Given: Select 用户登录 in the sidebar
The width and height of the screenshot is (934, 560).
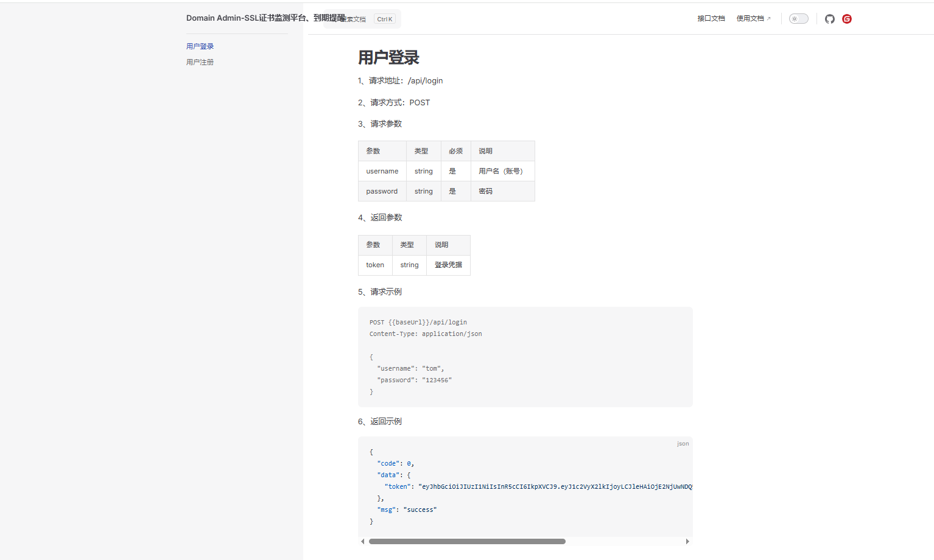Looking at the screenshot, I should 200,46.
